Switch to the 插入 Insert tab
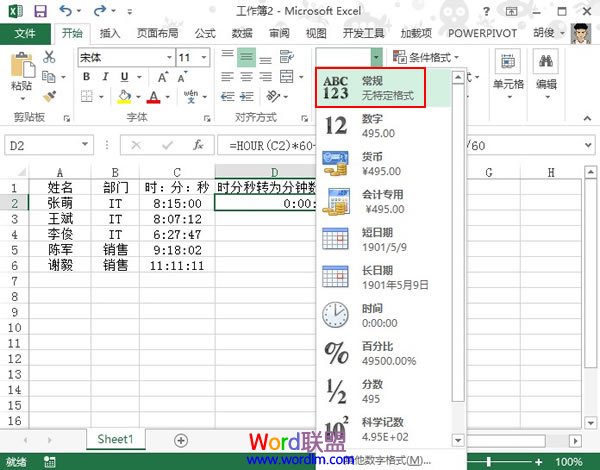600x470 pixels. 110,34
